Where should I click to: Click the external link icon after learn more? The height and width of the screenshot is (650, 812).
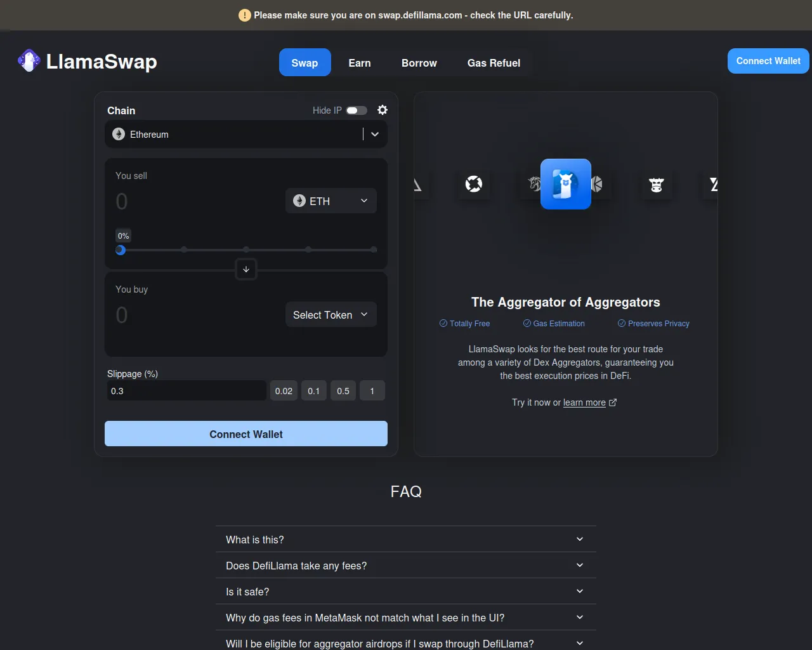613,402
